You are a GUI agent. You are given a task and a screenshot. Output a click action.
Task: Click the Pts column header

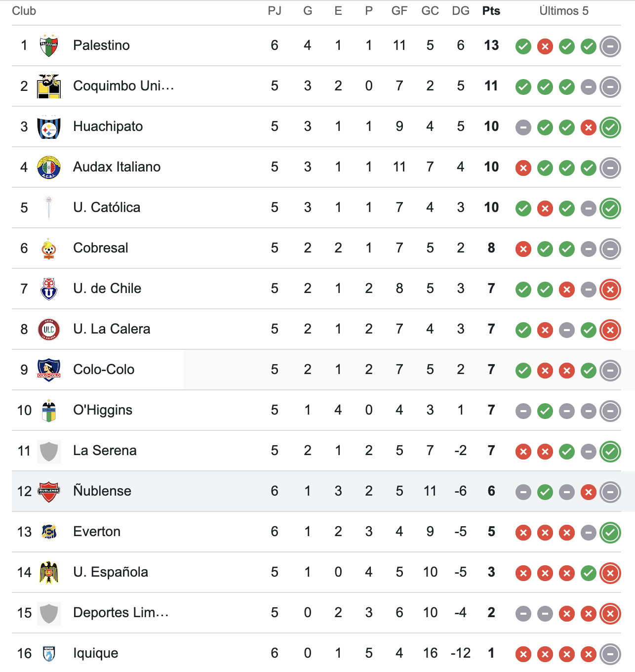coord(491,11)
